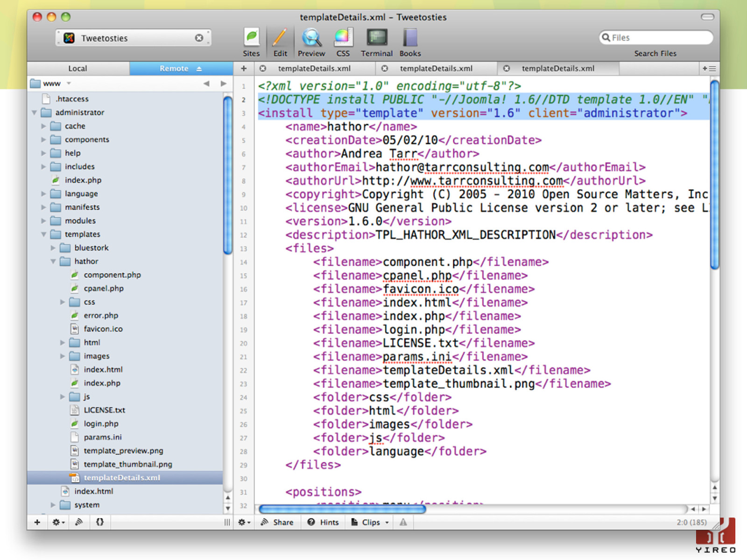
Task: Open the Books toolbar icon
Action: click(410, 42)
